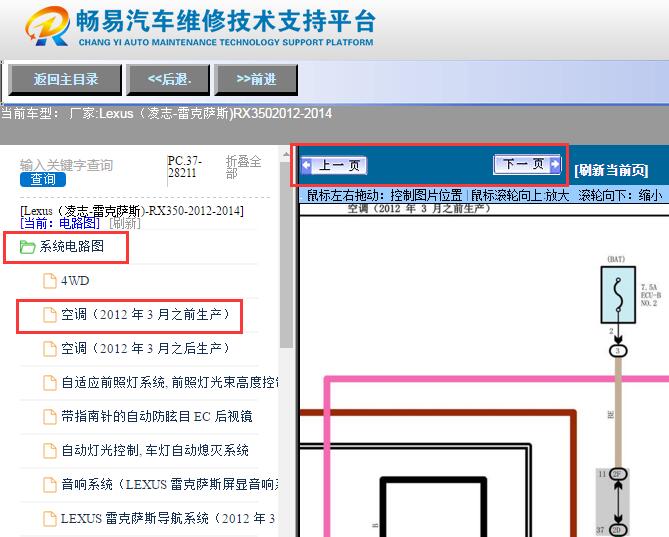The width and height of the screenshot is (669, 537).
Task: Open 带指南针的自动防眩目 EC 后视镜 entry
Action: (157, 416)
